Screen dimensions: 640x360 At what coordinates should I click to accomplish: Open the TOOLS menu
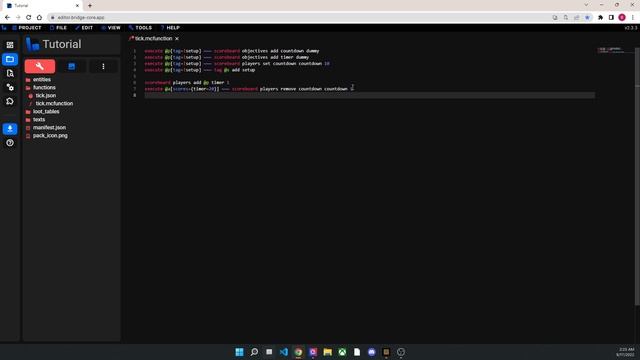140,28
